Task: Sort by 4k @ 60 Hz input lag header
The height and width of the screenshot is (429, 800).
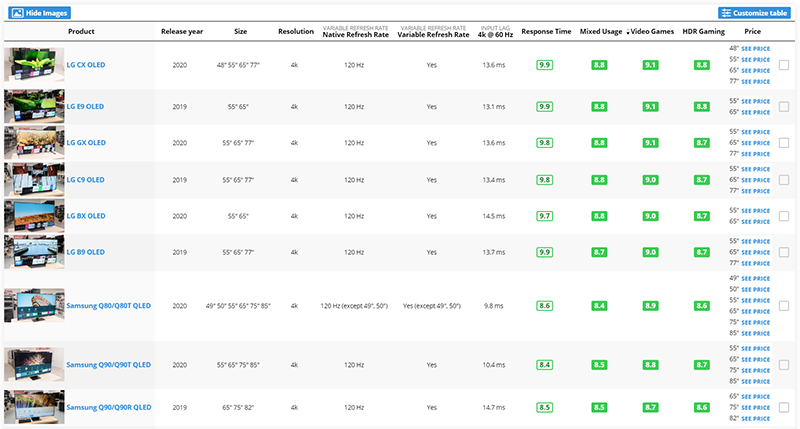Action: tap(495, 35)
